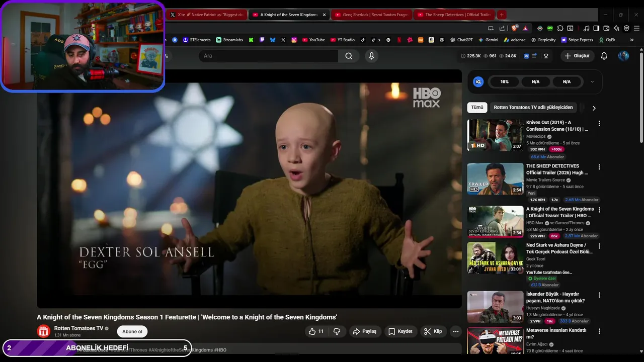Open the Stripe Express bookmark

click(x=577, y=40)
